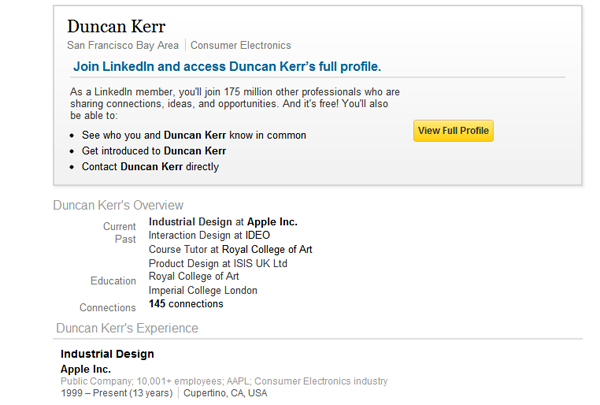Select the Industrial Design title under Experience

(x=107, y=354)
